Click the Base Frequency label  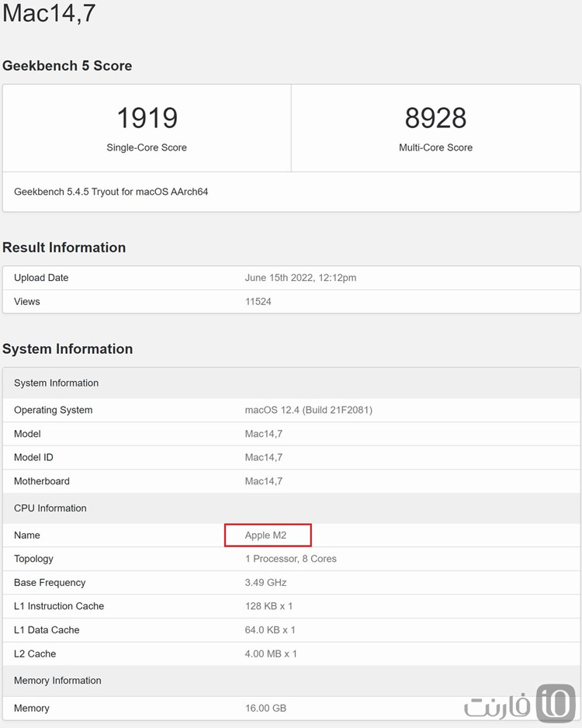50,583
